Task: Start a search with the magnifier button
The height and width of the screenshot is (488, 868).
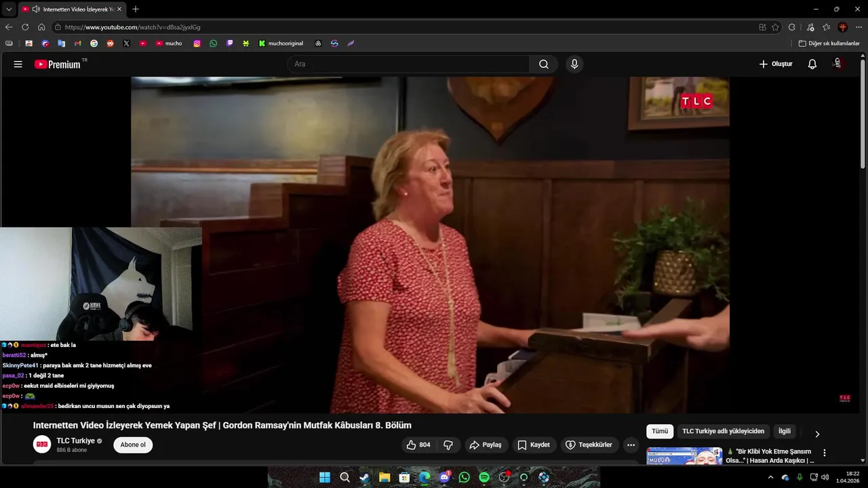Action: pos(544,64)
